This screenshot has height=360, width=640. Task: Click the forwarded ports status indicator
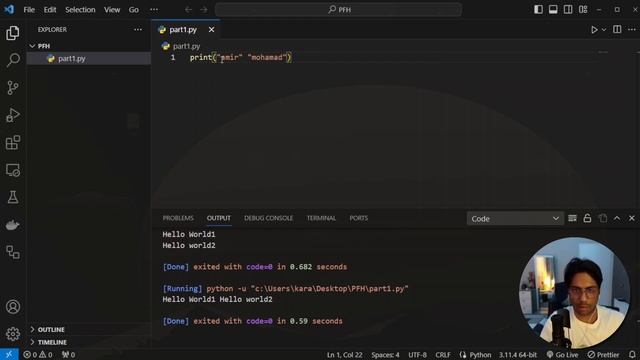click(x=69, y=355)
